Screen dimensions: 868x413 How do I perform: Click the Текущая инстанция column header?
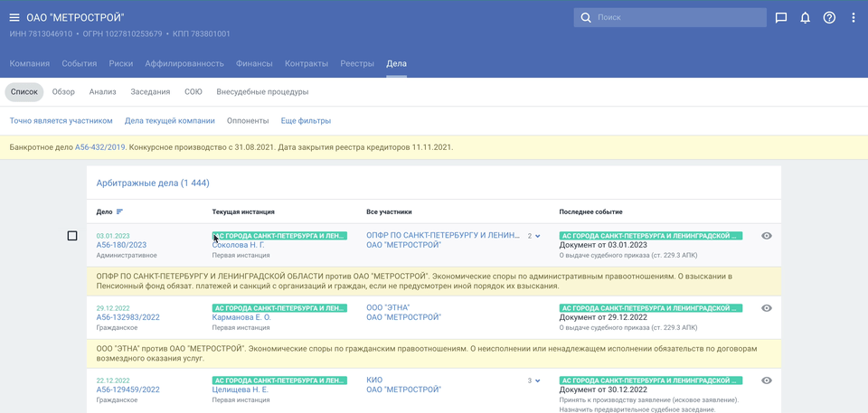[x=243, y=212]
